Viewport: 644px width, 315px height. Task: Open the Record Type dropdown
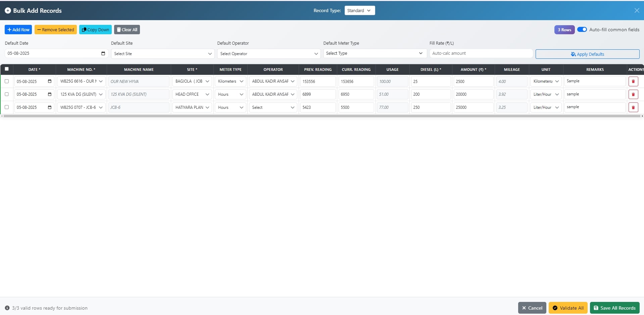pos(359,10)
